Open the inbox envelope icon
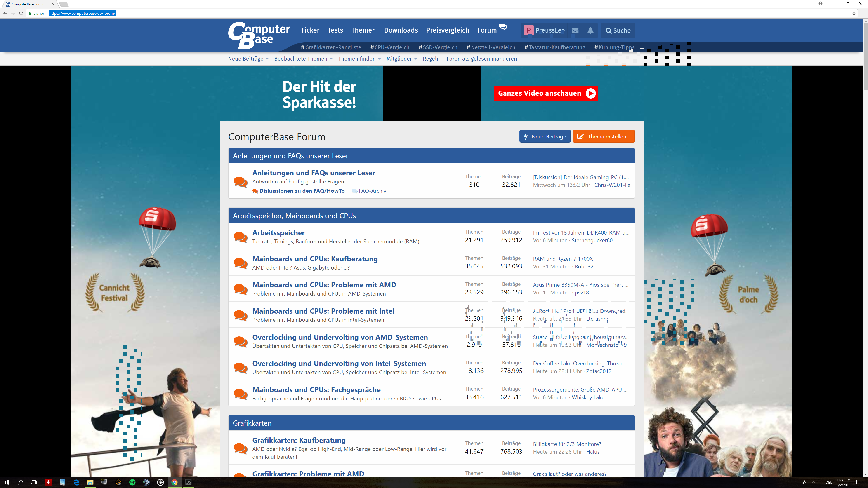Screen dimensions: 868x488 [575, 31]
